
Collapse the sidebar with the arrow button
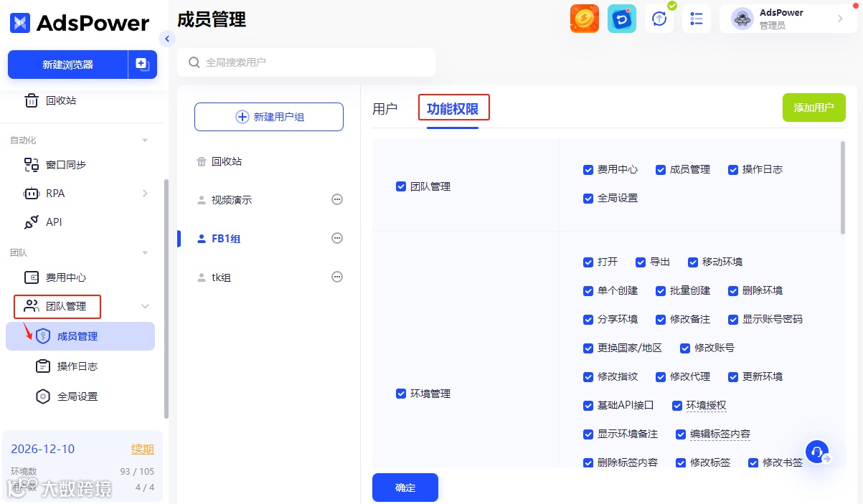point(167,39)
